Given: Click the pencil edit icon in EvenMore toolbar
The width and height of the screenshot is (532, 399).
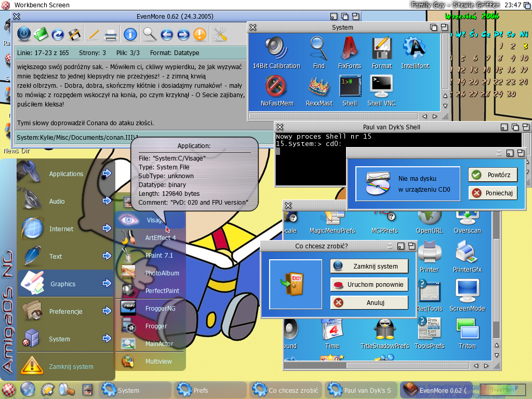Looking at the screenshot, I should 94,34.
